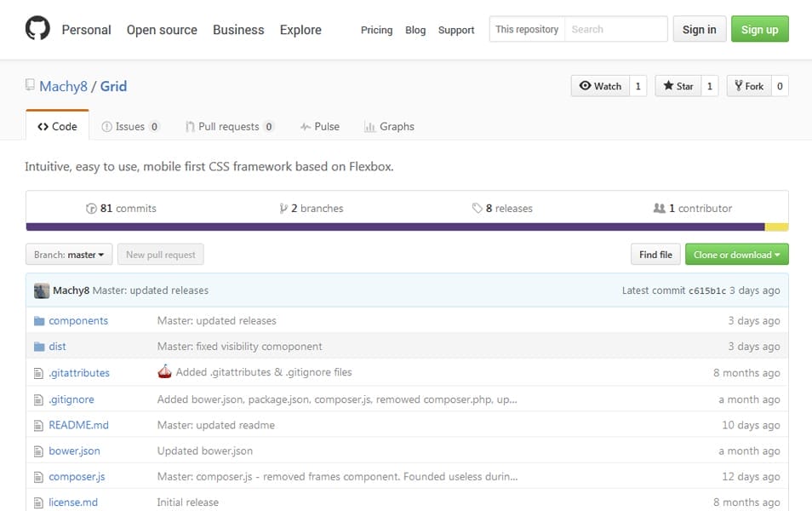Open commit message 'Updated bower.json'
The height and width of the screenshot is (511, 812).
point(205,451)
